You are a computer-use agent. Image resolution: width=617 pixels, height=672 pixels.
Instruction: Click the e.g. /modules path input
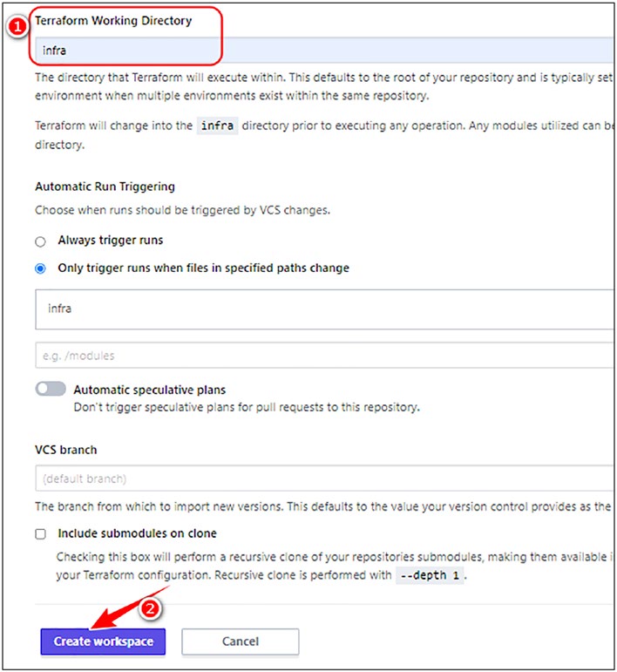click(324, 355)
